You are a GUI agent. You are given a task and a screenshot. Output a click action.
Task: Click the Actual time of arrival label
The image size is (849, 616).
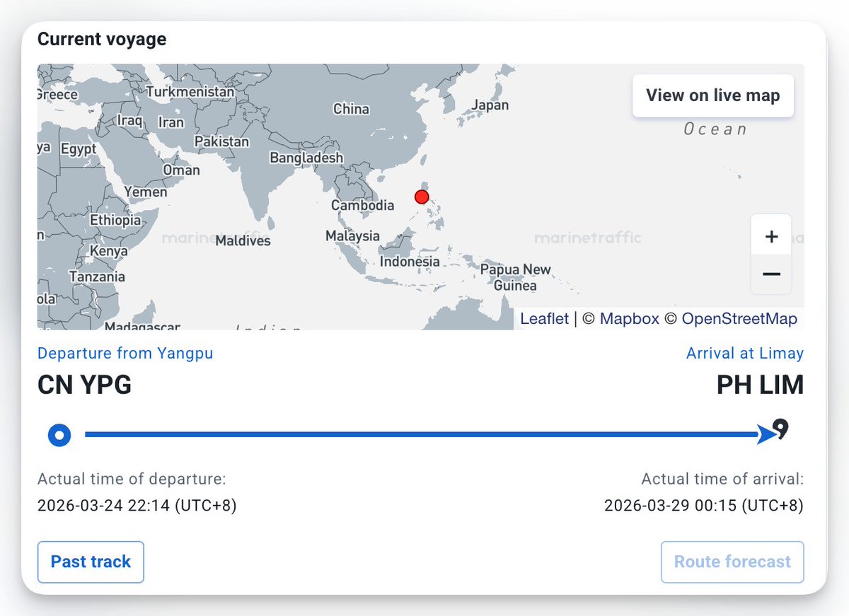722,480
